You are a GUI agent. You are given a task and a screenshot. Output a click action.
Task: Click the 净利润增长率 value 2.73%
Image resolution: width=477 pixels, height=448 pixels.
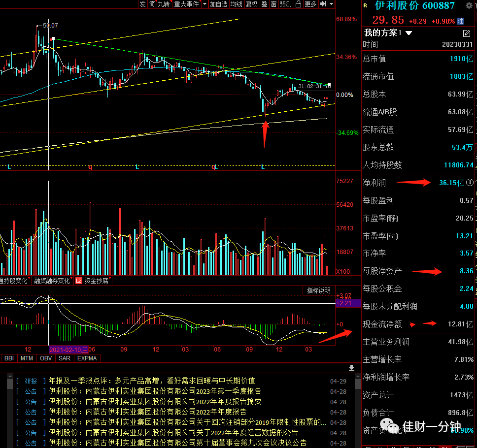point(464,377)
